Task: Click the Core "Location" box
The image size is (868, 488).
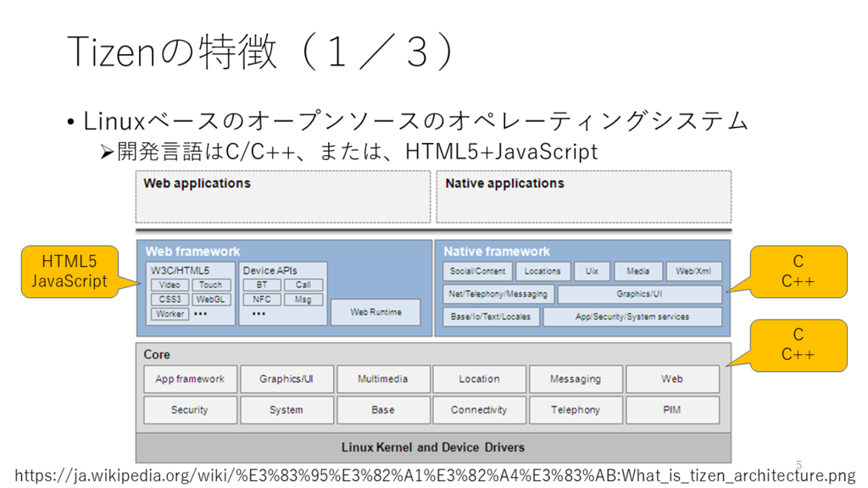Action: click(480, 379)
